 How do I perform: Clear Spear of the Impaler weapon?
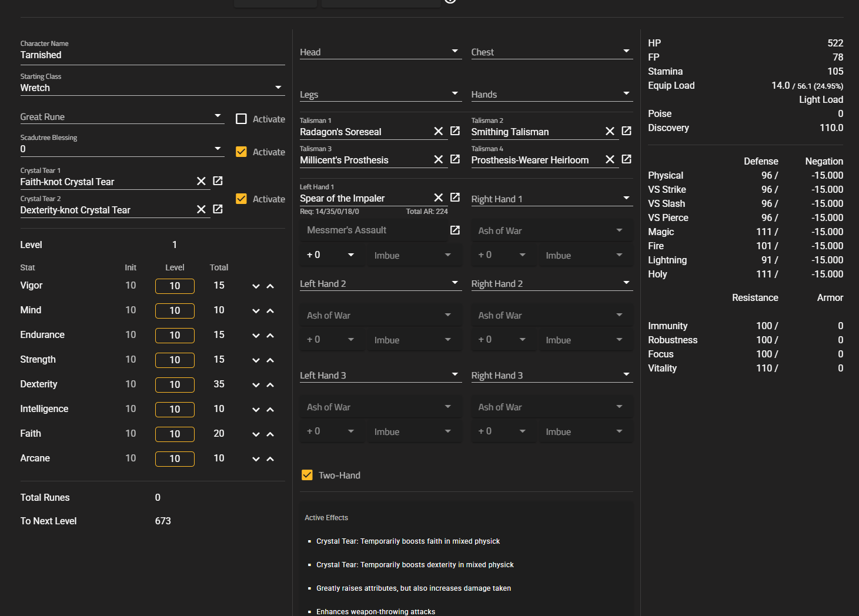[x=439, y=197]
